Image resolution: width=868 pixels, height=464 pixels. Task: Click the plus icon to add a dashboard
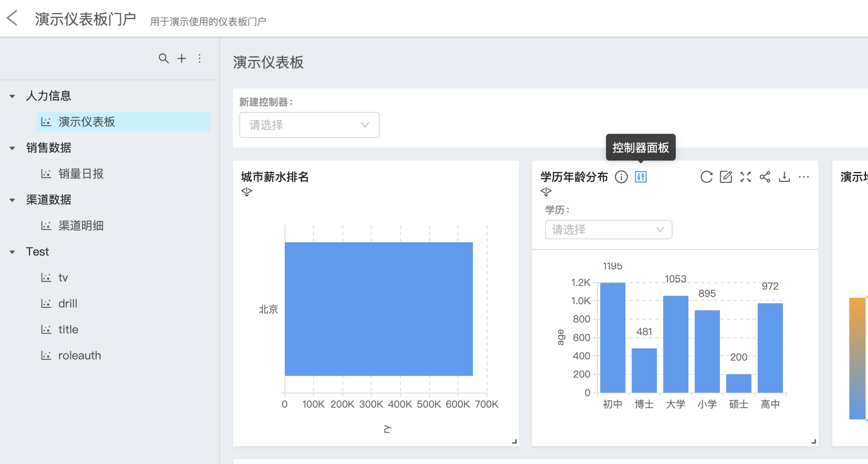tap(182, 58)
